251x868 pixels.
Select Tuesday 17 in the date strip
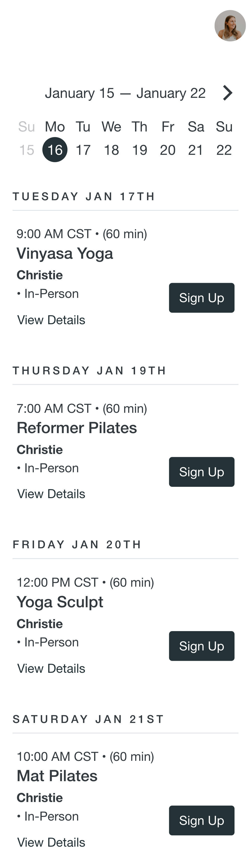pos(83,150)
